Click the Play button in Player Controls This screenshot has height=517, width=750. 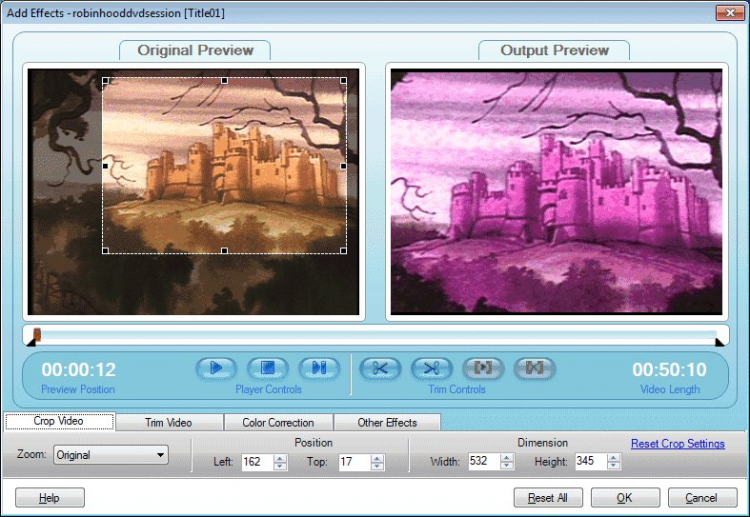pos(216,368)
